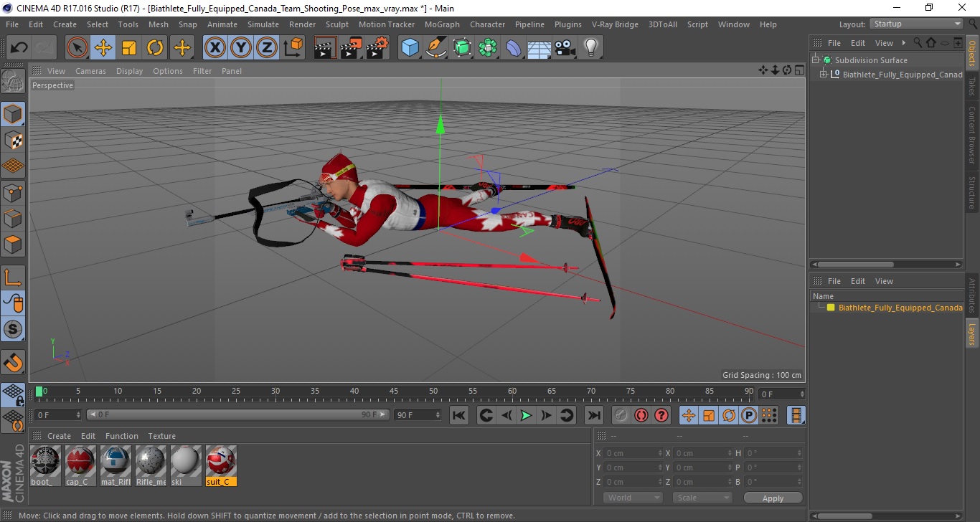
Task: Go to end of animation
Action: [594, 415]
